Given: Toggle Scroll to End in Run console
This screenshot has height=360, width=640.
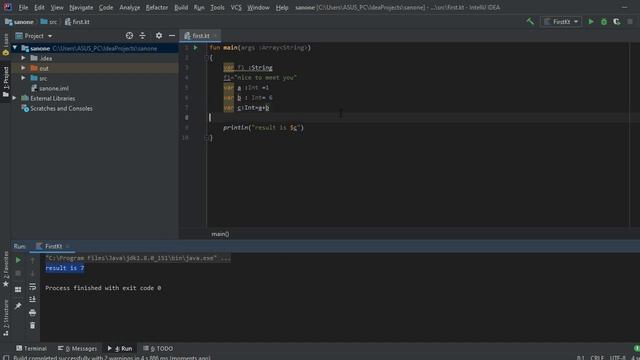Looking at the screenshot, I should pyautogui.click(x=33, y=299).
